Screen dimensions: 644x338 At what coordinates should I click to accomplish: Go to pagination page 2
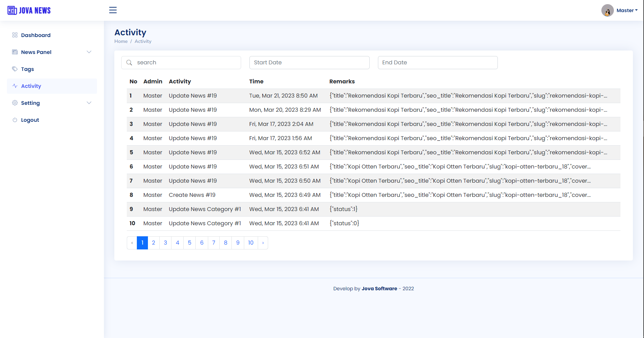153,243
